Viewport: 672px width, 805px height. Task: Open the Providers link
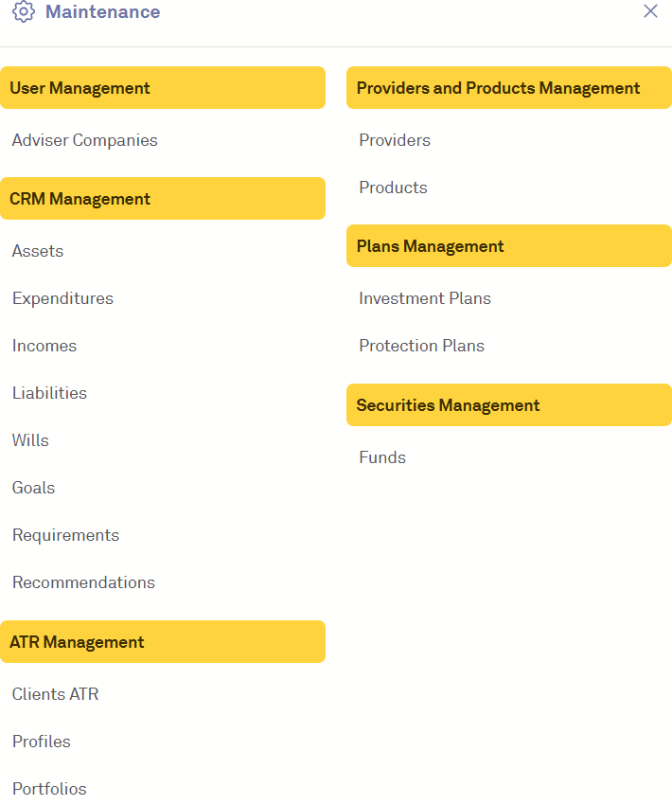pyautogui.click(x=394, y=140)
